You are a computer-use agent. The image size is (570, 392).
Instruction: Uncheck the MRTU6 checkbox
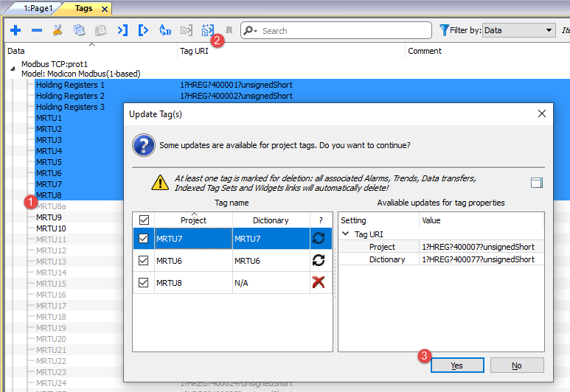[143, 260]
